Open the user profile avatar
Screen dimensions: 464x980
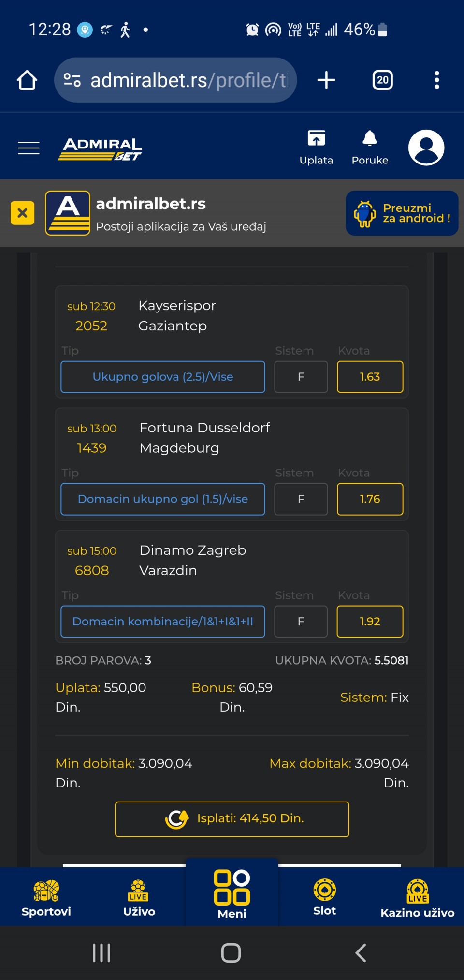pyautogui.click(x=426, y=148)
